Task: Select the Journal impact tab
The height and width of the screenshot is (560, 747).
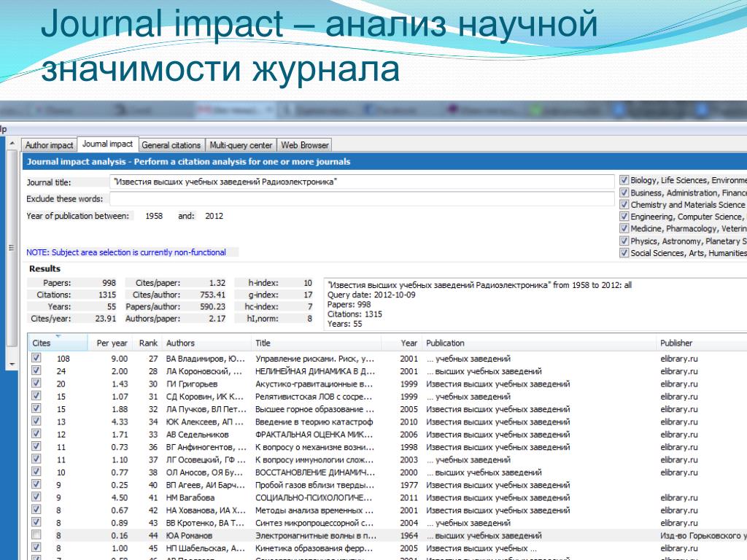Action: pyautogui.click(x=108, y=144)
